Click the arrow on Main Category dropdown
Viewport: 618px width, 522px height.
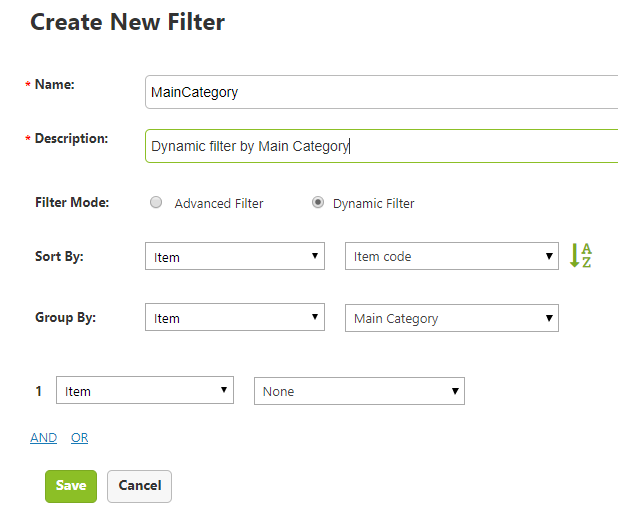point(549,318)
